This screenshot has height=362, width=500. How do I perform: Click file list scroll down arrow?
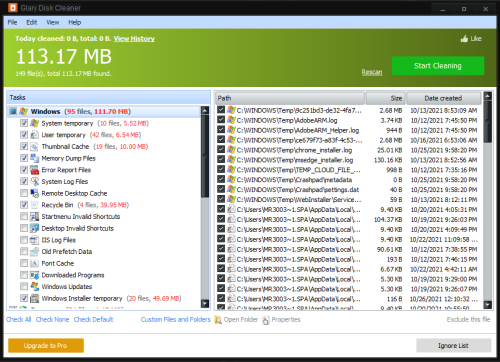(488, 305)
